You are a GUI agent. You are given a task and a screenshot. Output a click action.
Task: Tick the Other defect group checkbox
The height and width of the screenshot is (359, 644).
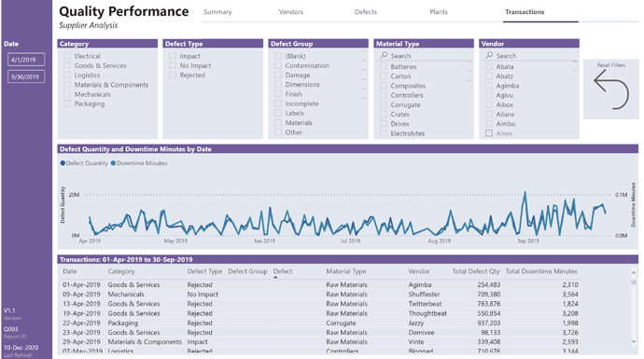pos(278,132)
